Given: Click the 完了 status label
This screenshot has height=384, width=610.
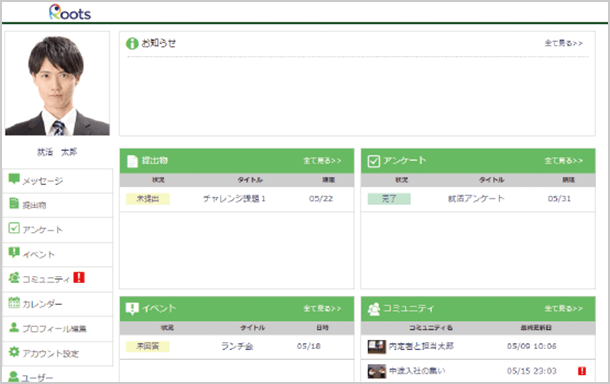Looking at the screenshot, I should 389,199.
